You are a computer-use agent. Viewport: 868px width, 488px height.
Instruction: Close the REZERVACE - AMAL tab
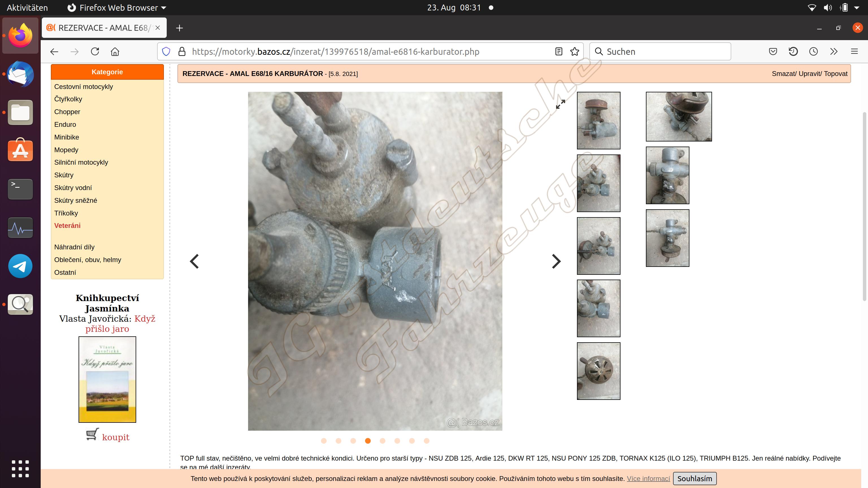pos(158,28)
